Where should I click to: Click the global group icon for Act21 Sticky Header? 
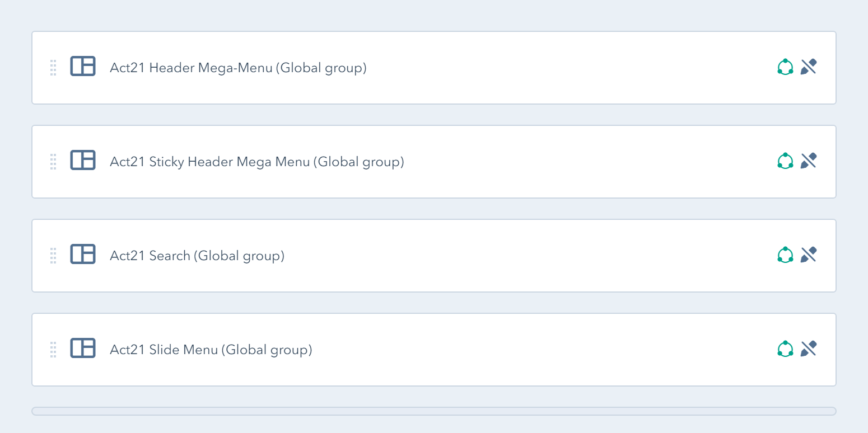click(x=785, y=161)
